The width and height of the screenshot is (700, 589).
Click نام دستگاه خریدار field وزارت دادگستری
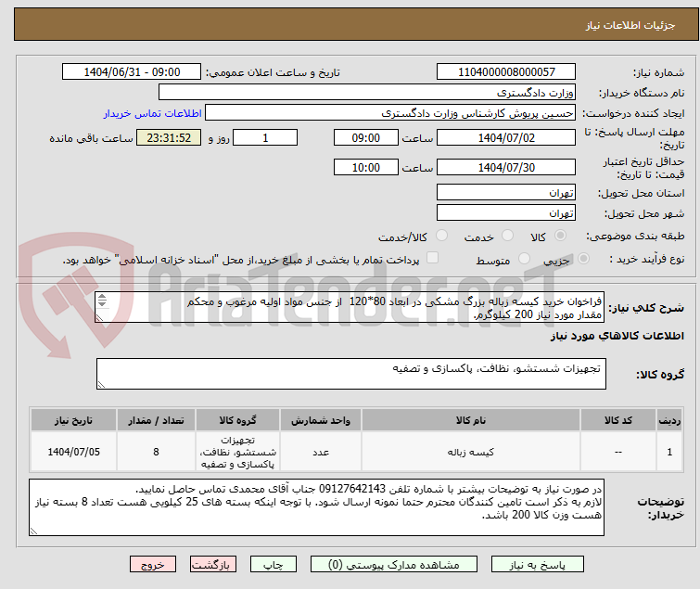click(367, 93)
